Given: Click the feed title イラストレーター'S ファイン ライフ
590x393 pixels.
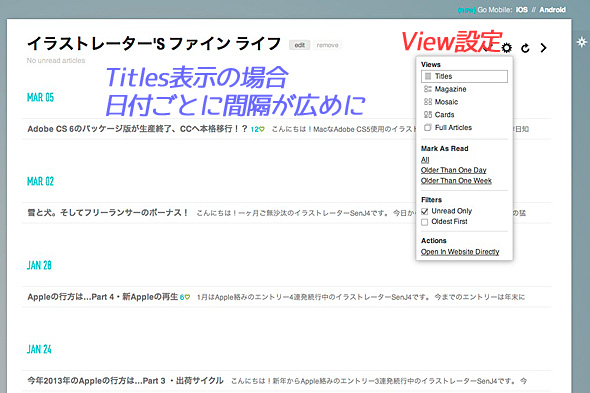Looking at the screenshot, I should click(154, 44).
